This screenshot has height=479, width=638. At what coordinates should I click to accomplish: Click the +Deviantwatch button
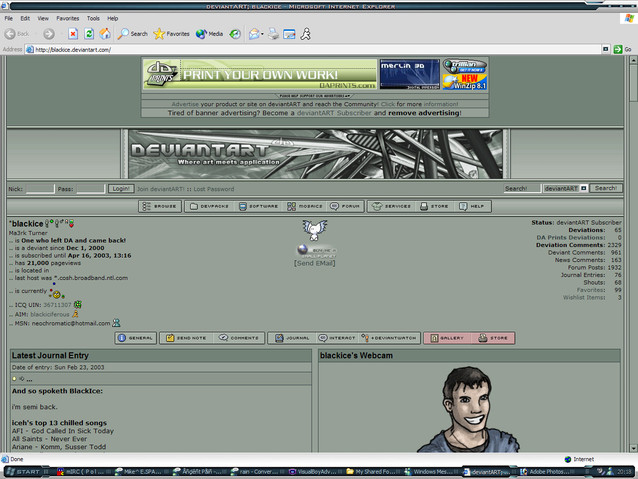tap(389, 338)
